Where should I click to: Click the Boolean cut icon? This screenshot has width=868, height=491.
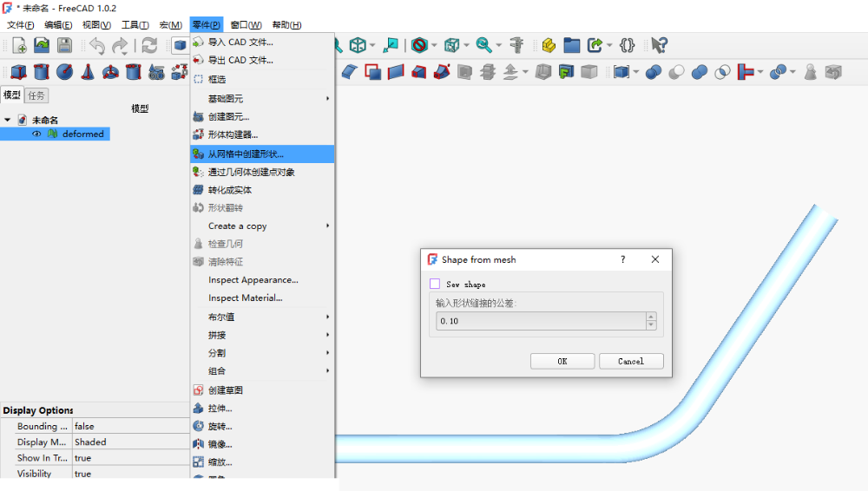(676, 72)
